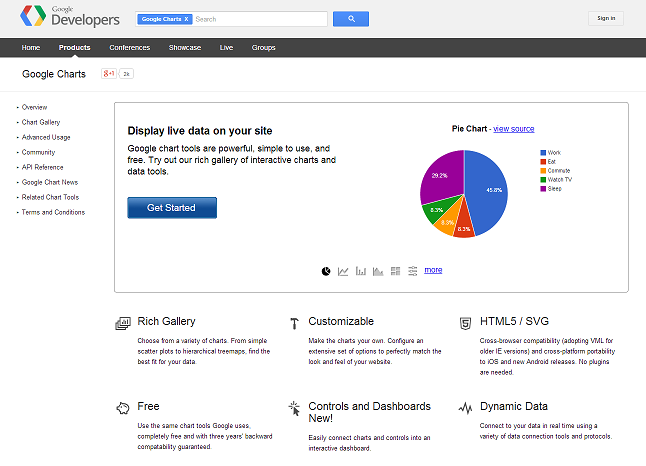The image size is (646, 466).
Task: Go to Conferences in the nav bar
Action: (x=130, y=48)
